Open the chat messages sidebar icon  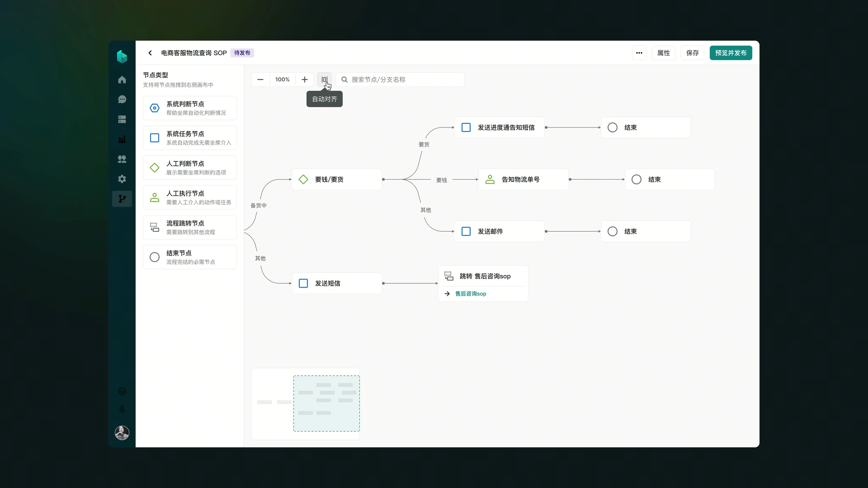(x=122, y=100)
